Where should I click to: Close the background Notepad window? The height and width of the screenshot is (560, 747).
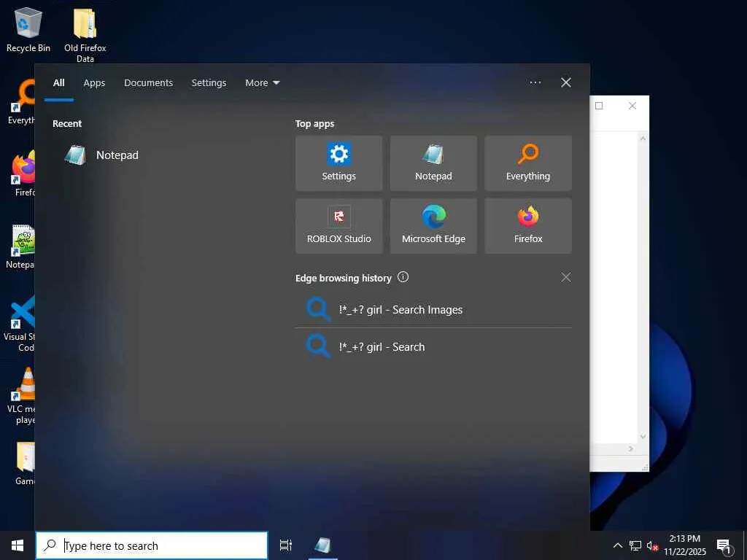(x=632, y=106)
